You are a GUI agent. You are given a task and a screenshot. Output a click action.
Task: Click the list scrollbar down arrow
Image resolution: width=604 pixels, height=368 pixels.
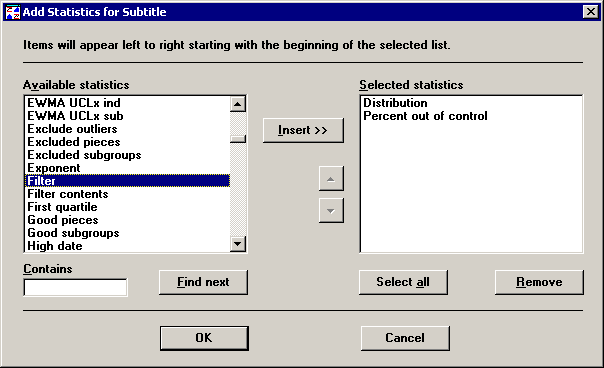pyautogui.click(x=238, y=244)
